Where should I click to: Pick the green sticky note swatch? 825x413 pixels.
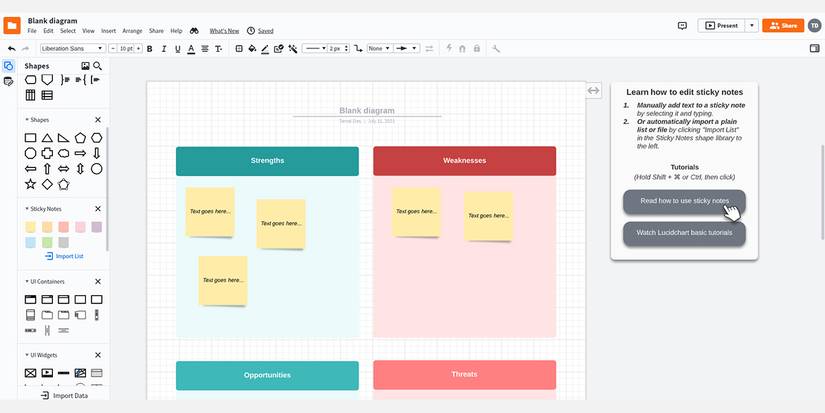pyautogui.click(x=47, y=243)
